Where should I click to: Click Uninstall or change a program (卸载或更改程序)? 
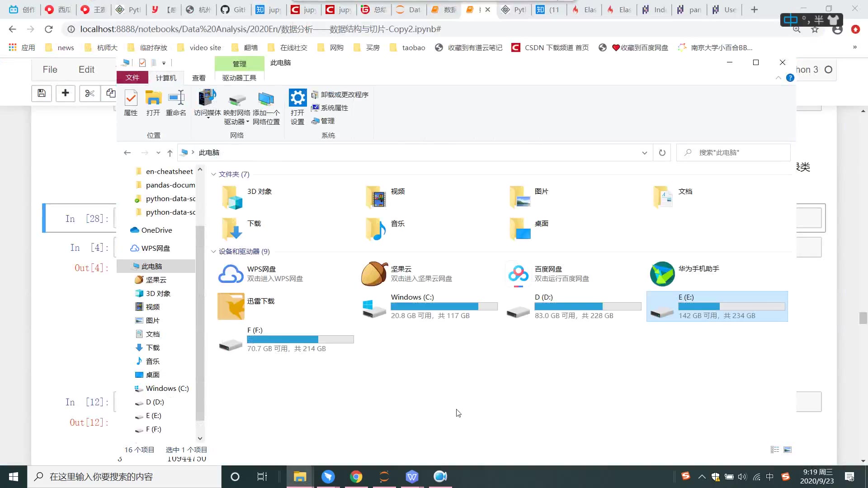340,95
